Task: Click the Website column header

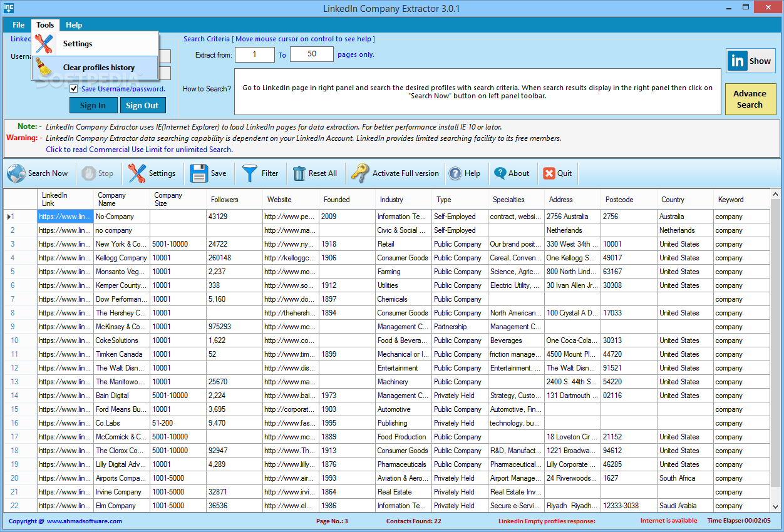Action: tap(291, 200)
